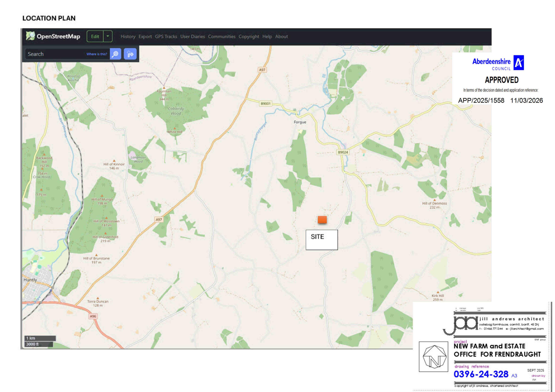Click the OpenStreetMap logo icon
Image resolution: width=555 pixels, height=392 pixels.
click(30, 36)
